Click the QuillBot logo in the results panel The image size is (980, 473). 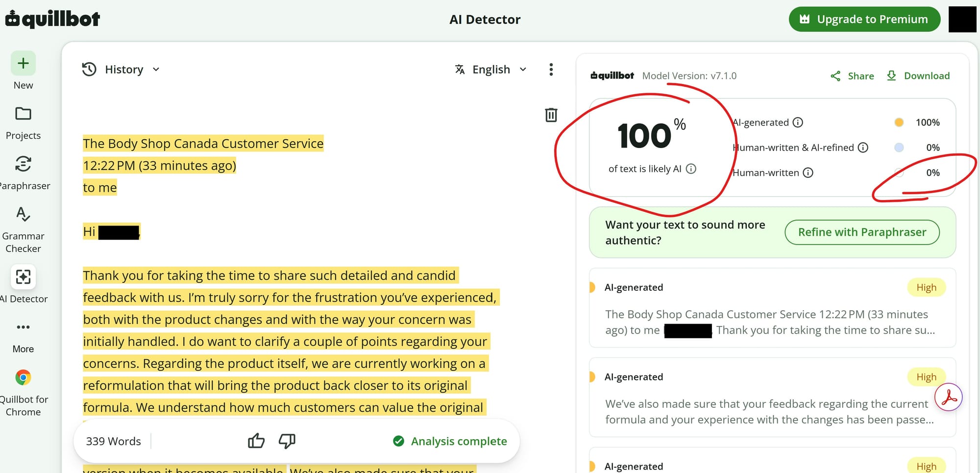(612, 75)
